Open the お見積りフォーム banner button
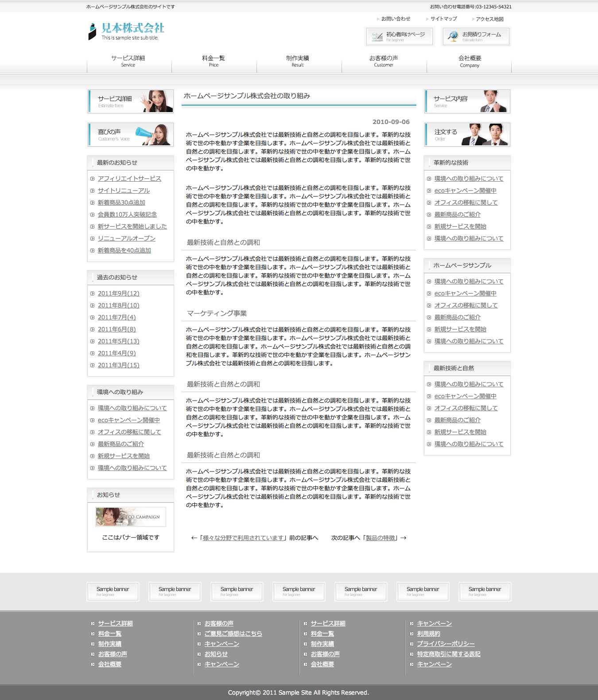The image size is (598, 700). click(476, 36)
